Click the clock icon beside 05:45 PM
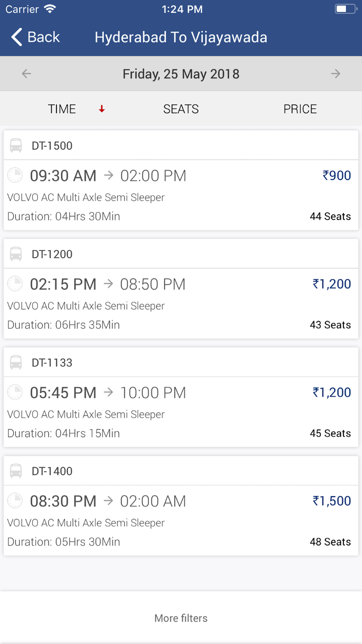This screenshot has width=362, height=644. 15,392
